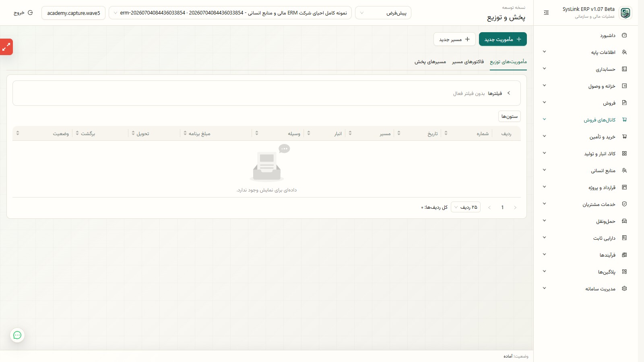Viewport: 644px width, 362px height.
Task: Click the مدیریت سامانه gear icon
Action: click(x=624, y=289)
